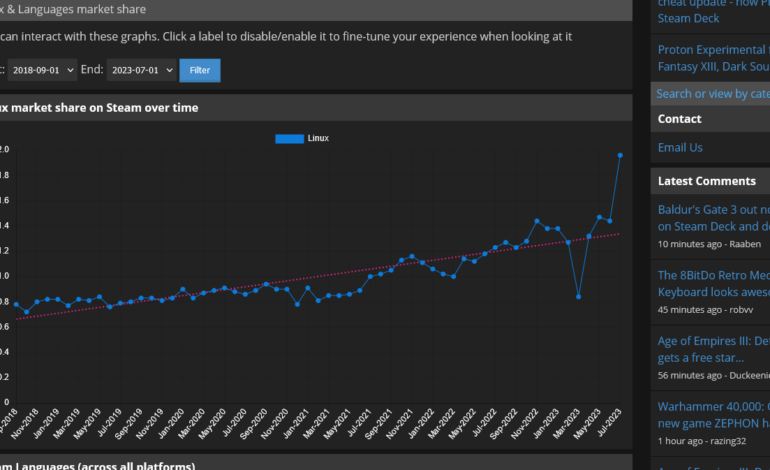This screenshot has width=770, height=470.
Task: Open the Age of Empires III article link
Action: pos(713,349)
